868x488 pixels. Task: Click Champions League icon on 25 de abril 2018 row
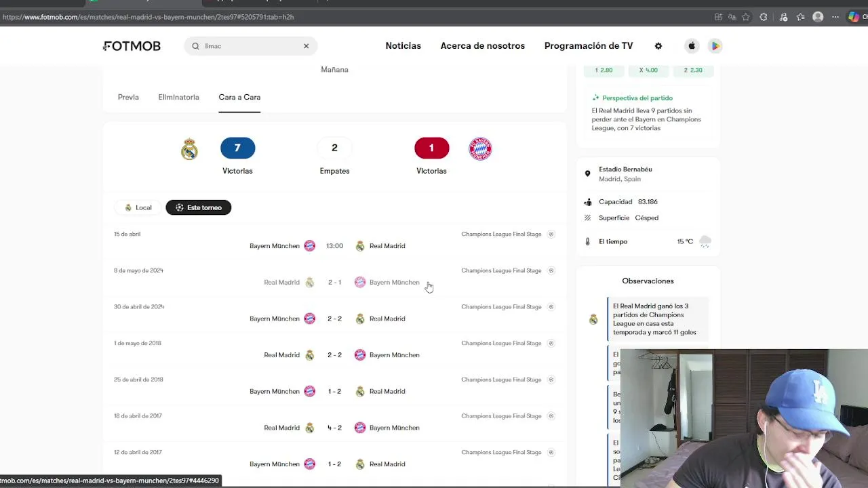551,380
